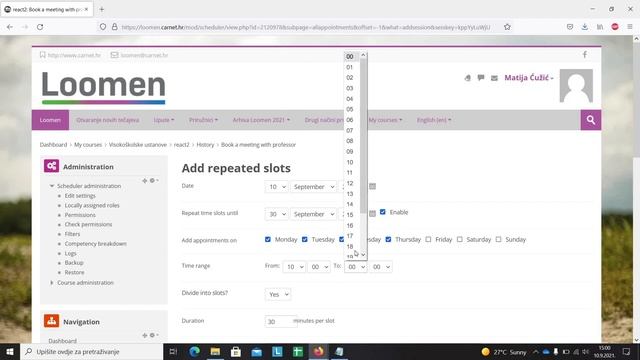Open Administration block gear actions menu

pyautogui.click(x=153, y=180)
